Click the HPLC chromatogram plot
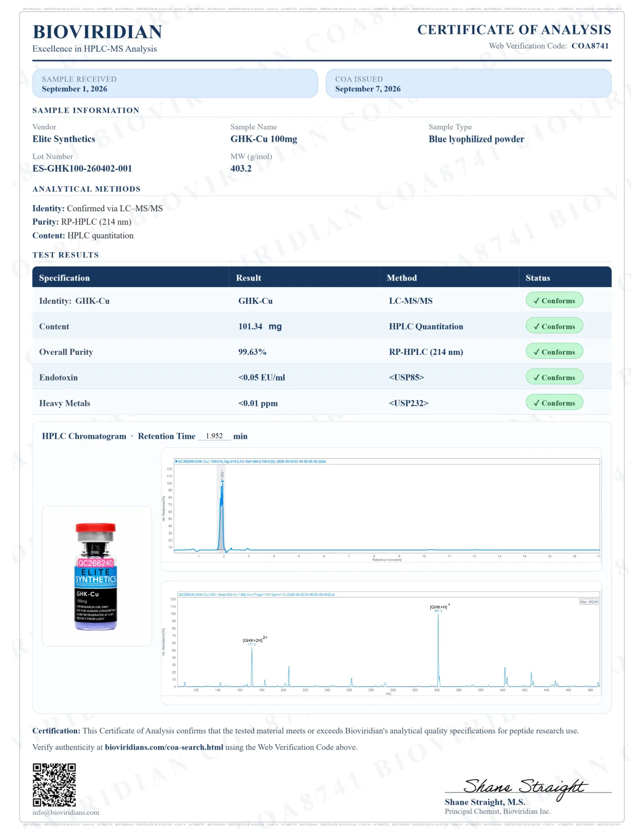 coord(381,509)
